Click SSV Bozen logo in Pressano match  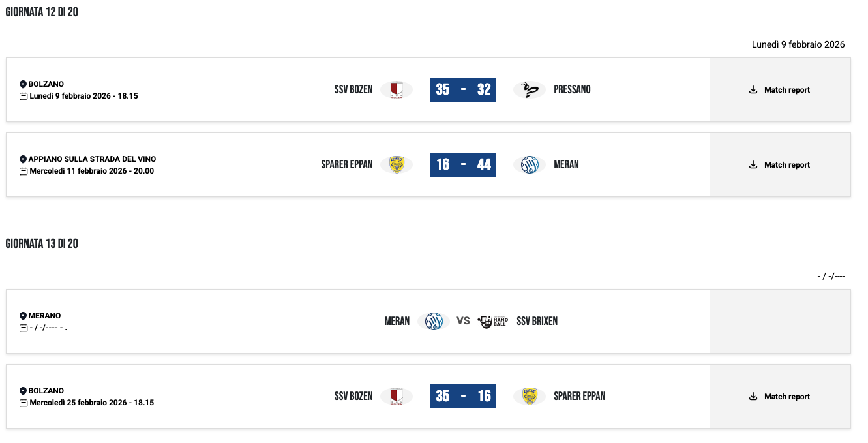pos(396,89)
